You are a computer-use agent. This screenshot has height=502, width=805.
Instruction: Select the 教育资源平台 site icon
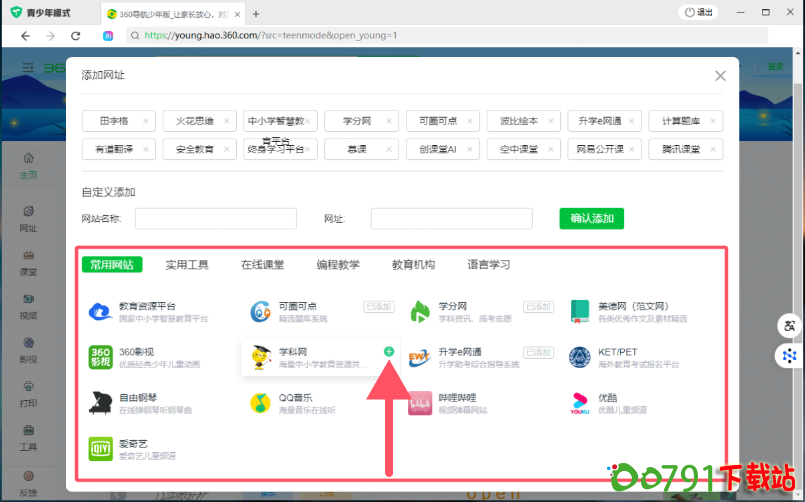pos(100,311)
